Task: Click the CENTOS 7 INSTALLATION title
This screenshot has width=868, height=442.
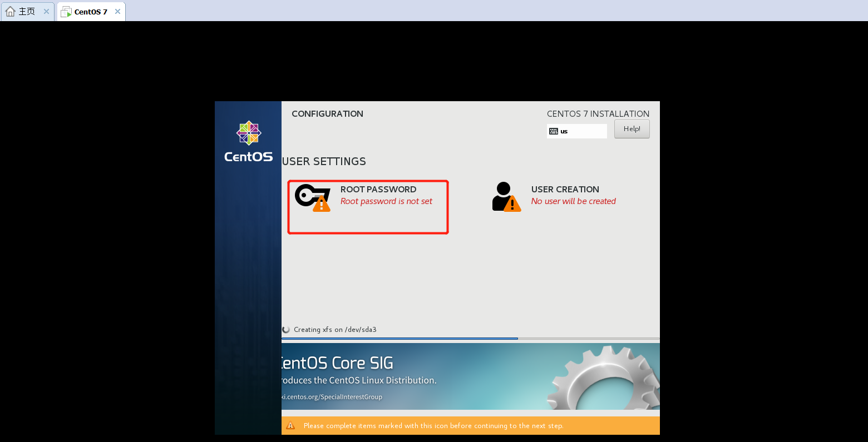Action: (x=598, y=114)
